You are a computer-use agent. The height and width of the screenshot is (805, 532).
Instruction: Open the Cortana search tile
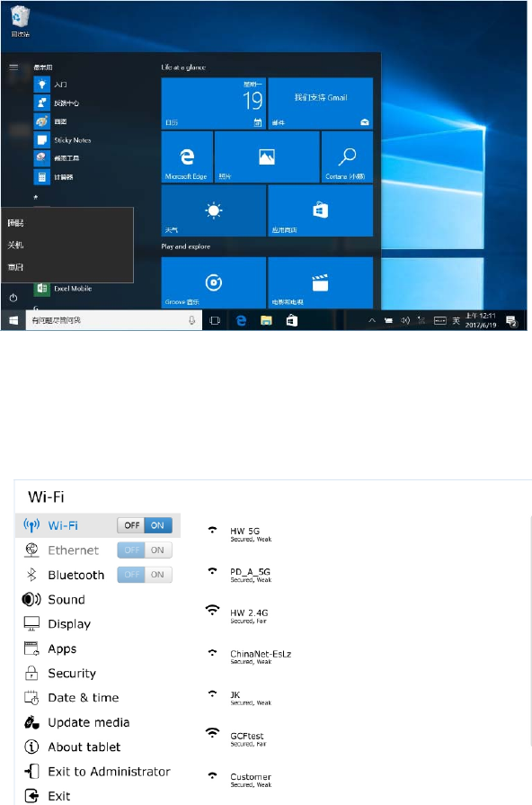pyautogui.click(x=347, y=157)
